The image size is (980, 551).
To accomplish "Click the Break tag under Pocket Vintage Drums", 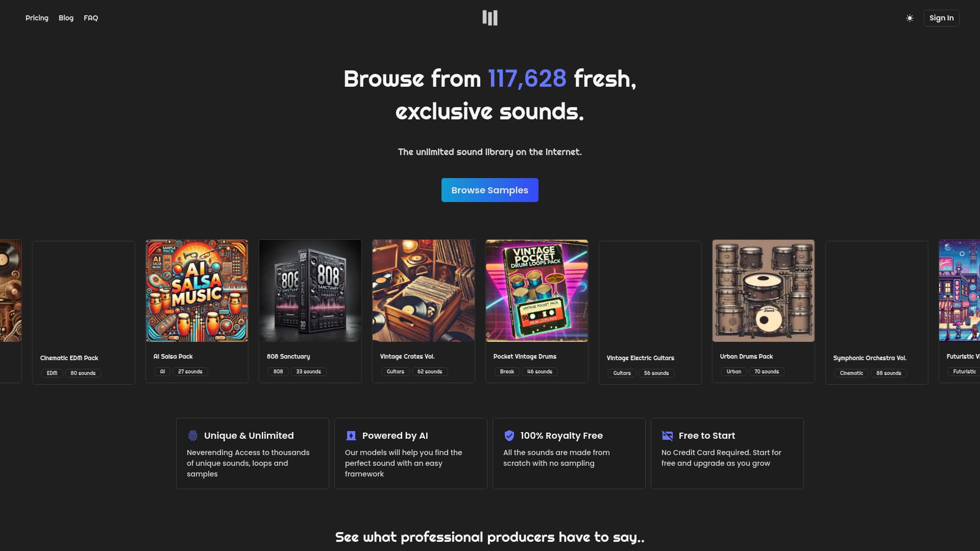I will point(507,372).
